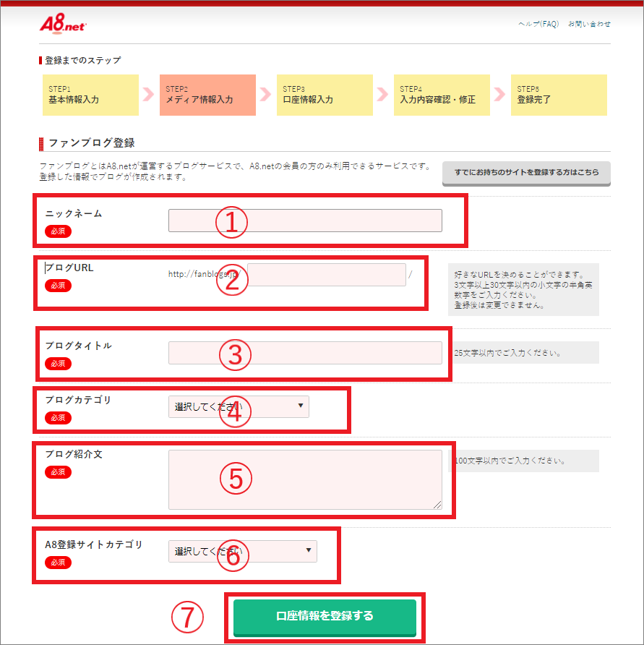This screenshot has height=645, width=644.
Task: Click the ブログ紹介文 label
Action: [74, 454]
